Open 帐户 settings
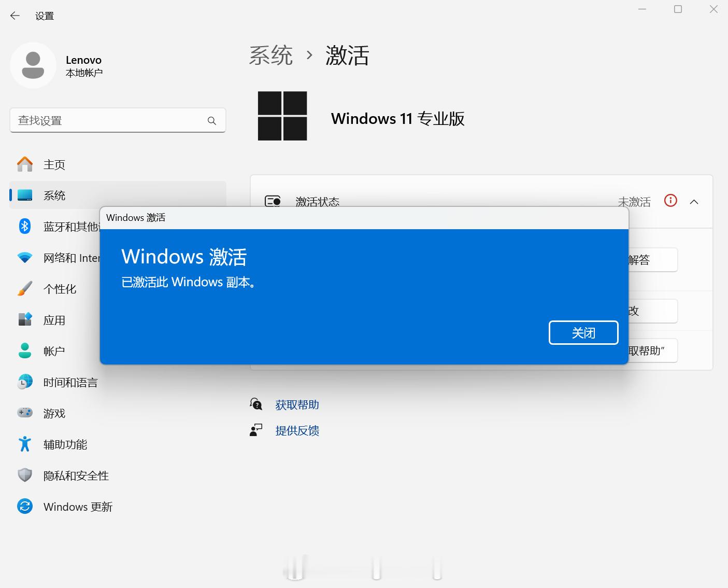The height and width of the screenshot is (588, 728). point(54,351)
